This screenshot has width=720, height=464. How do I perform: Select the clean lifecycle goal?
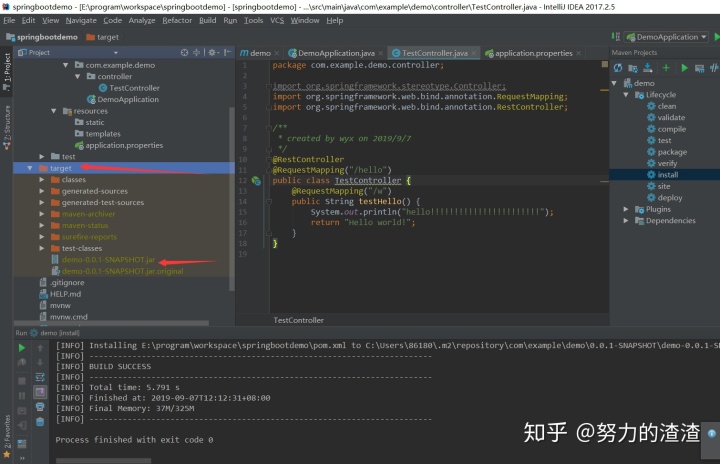(662, 106)
